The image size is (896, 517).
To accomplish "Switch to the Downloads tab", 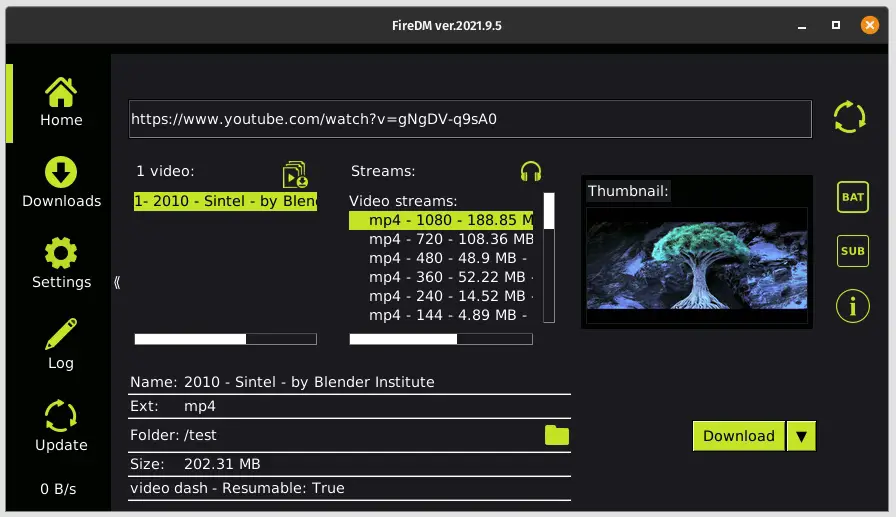I will [61, 183].
